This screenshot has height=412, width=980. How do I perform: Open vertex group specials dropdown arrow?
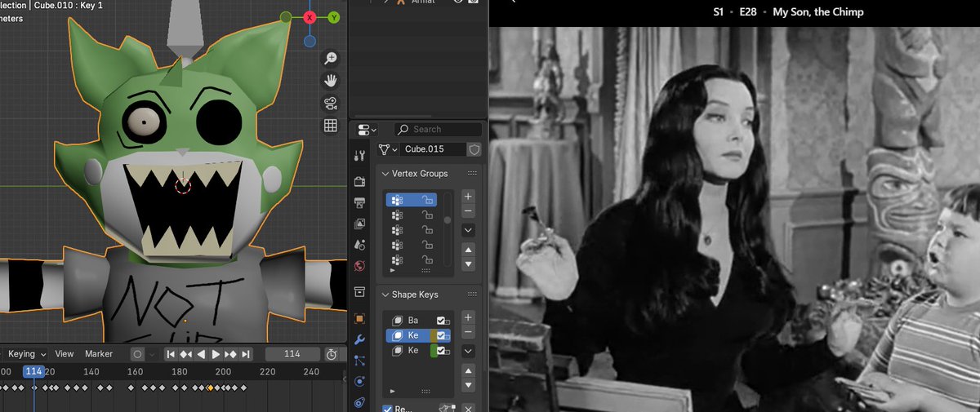pos(468,230)
